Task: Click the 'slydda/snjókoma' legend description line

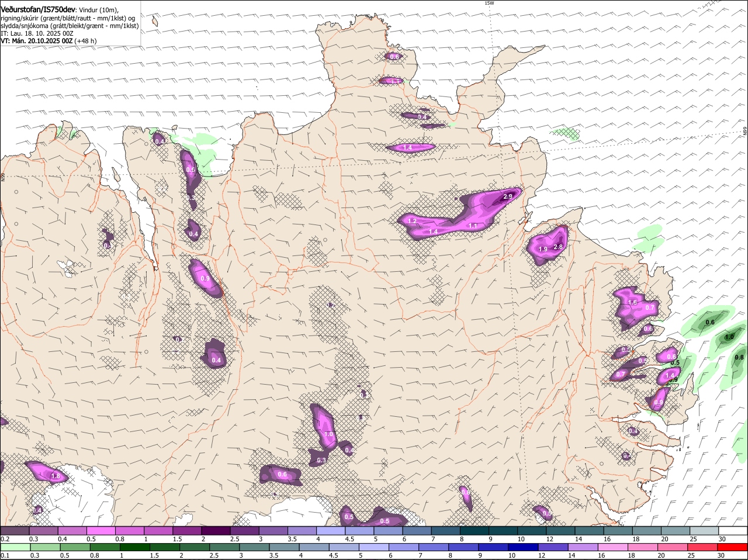Action: (x=70, y=26)
